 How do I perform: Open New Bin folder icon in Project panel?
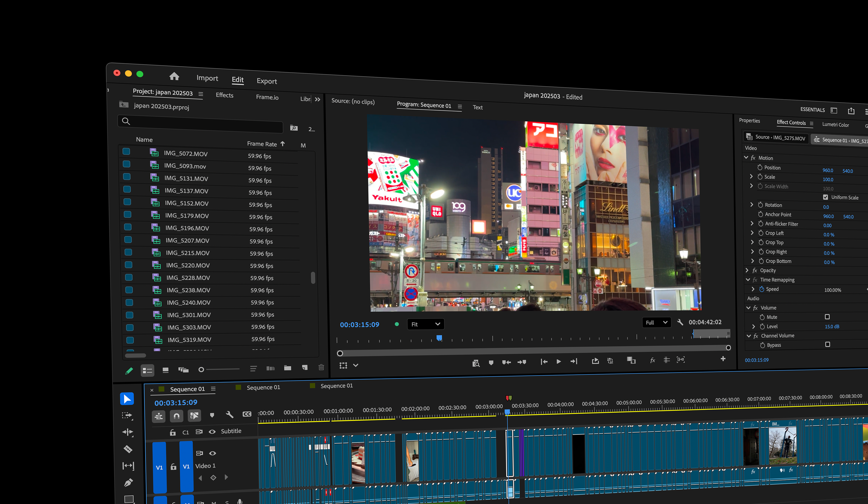288,368
